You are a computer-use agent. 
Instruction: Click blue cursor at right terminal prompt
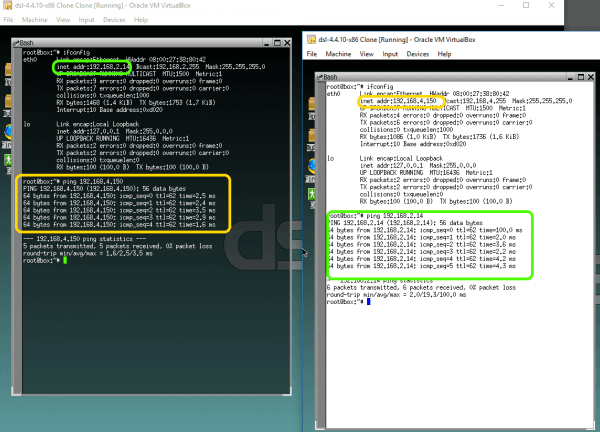[368, 302]
